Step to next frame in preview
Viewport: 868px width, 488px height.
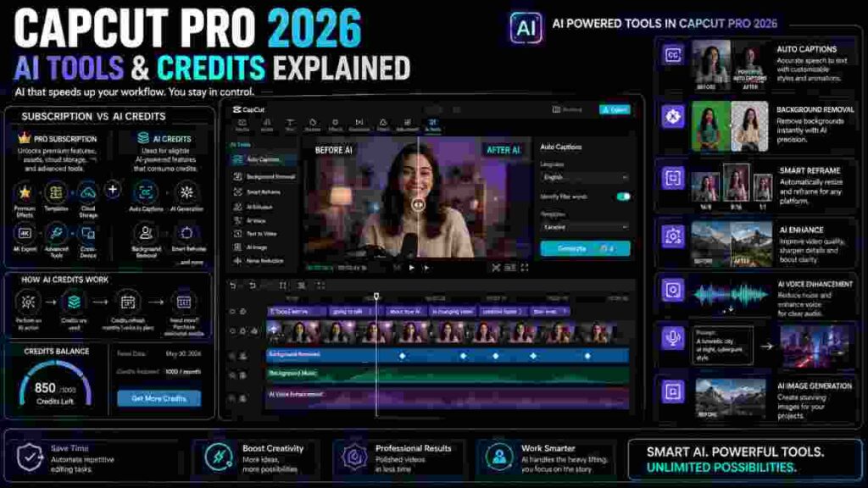[x=426, y=268]
